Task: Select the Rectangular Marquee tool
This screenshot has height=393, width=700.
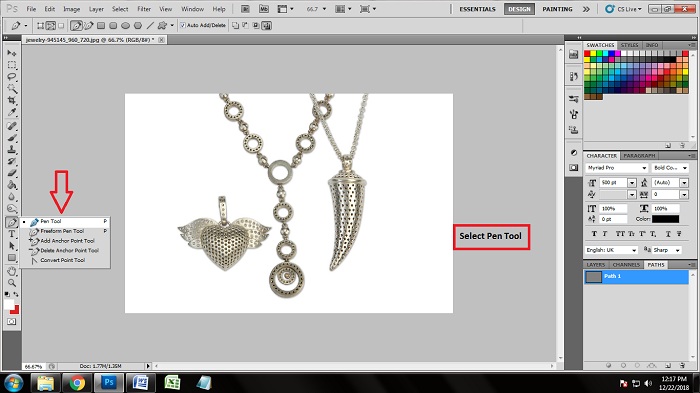Action: coord(12,65)
